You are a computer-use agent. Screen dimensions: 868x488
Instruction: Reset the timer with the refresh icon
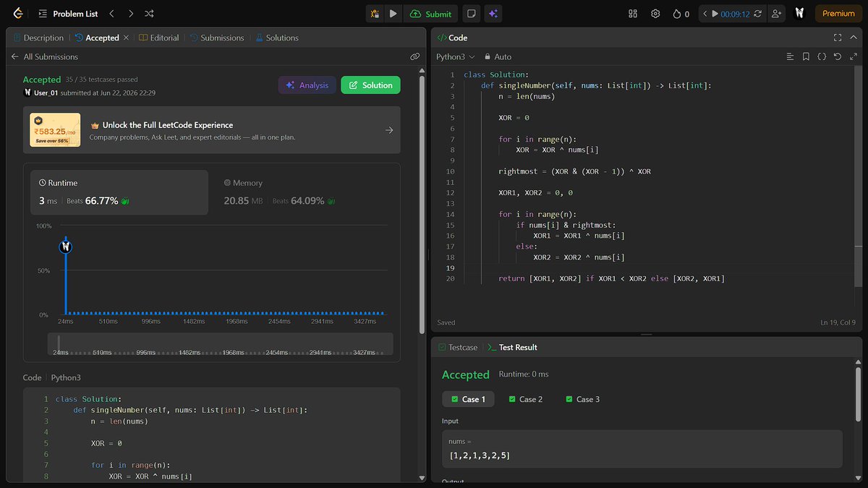click(x=758, y=13)
